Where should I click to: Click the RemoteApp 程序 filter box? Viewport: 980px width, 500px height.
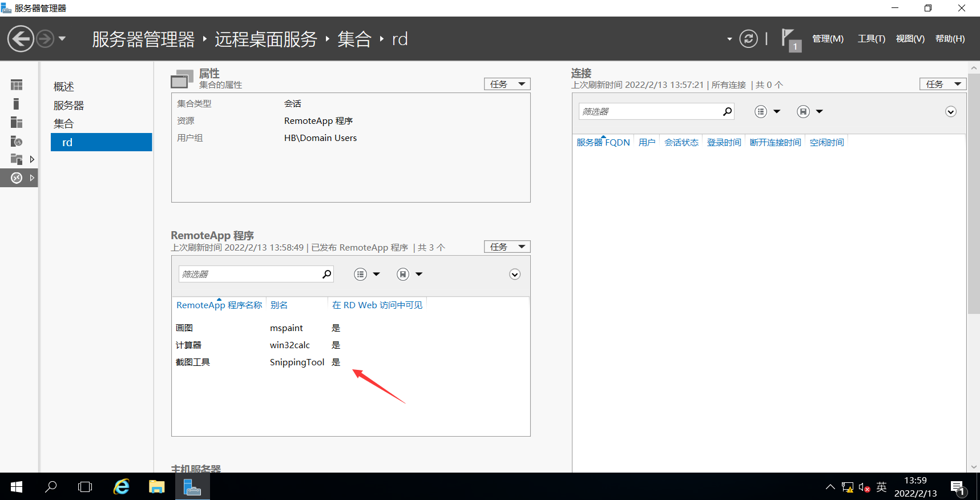[251, 274]
